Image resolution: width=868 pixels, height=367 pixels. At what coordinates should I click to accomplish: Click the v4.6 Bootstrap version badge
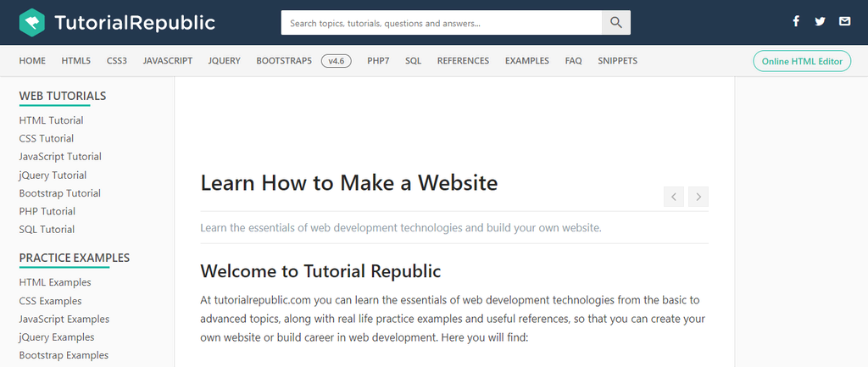tap(337, 61)
